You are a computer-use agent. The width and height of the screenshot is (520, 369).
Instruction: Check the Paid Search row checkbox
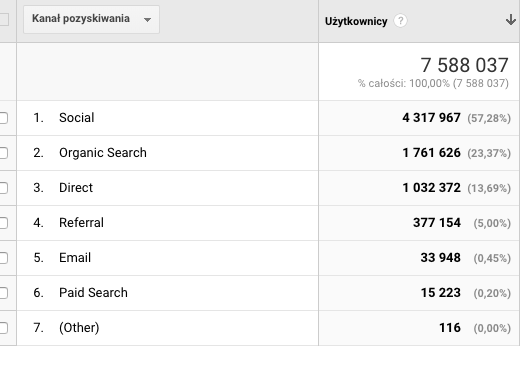pyautogui.click(x=3, y=293)
